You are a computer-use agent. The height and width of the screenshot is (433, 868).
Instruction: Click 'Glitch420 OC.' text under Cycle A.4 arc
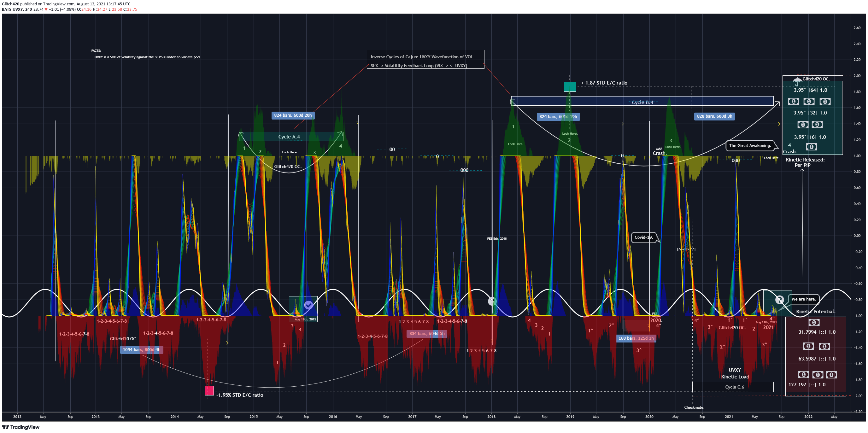point(287,167)
